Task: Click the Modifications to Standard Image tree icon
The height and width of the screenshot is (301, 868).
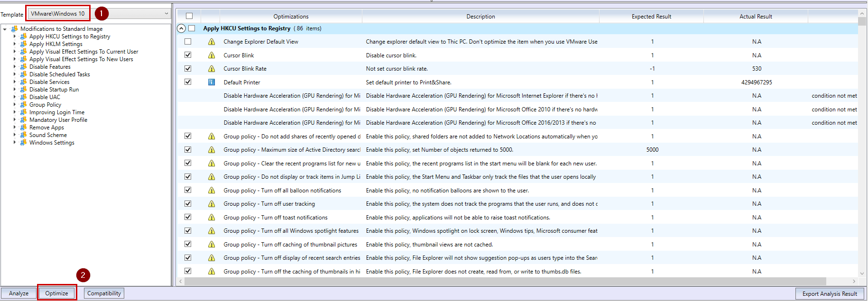Action: click(x=14, y=29)
